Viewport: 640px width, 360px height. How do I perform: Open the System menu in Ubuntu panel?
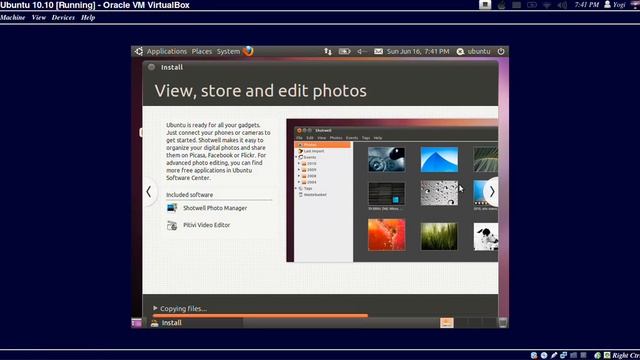(228, 51)
